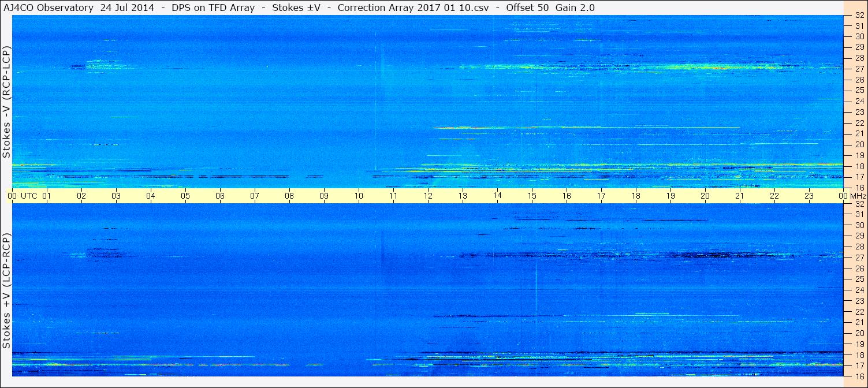The image size is (868, 388).
Task: Select the 22 hour time marker
Action: click(x=774, y=196)
